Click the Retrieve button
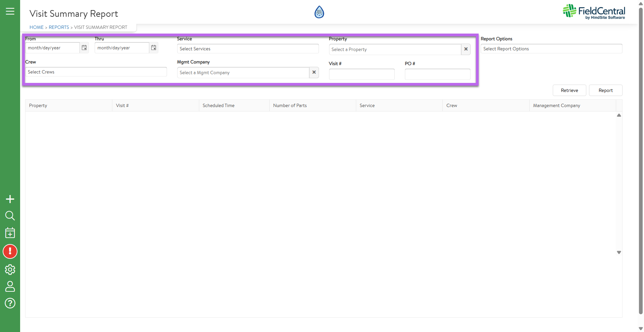The image size is (644, 332). 569,90
